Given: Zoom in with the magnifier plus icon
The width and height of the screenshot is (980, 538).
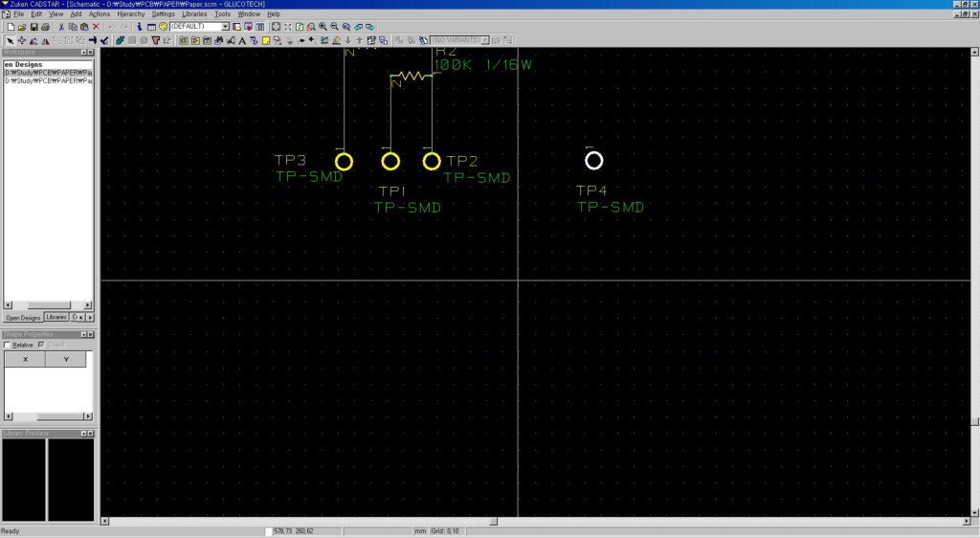Looking at the screenshot, I should [323, 27].
